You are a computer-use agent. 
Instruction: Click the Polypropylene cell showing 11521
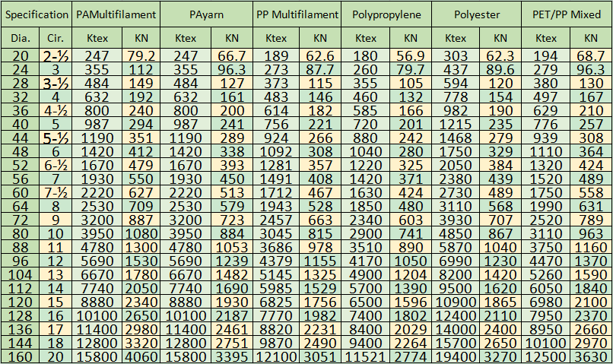click(x=365, y=356)
